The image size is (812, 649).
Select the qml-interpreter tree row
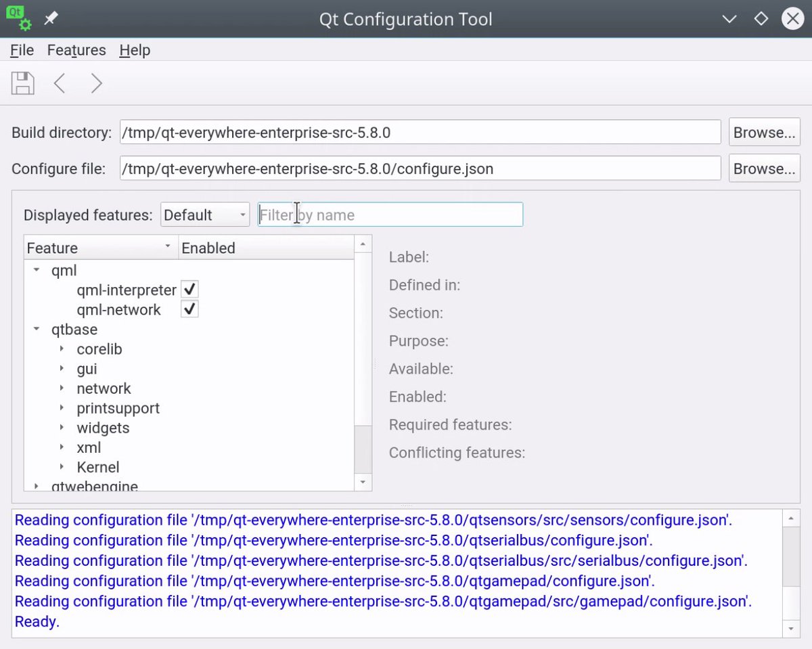point(127,290)
